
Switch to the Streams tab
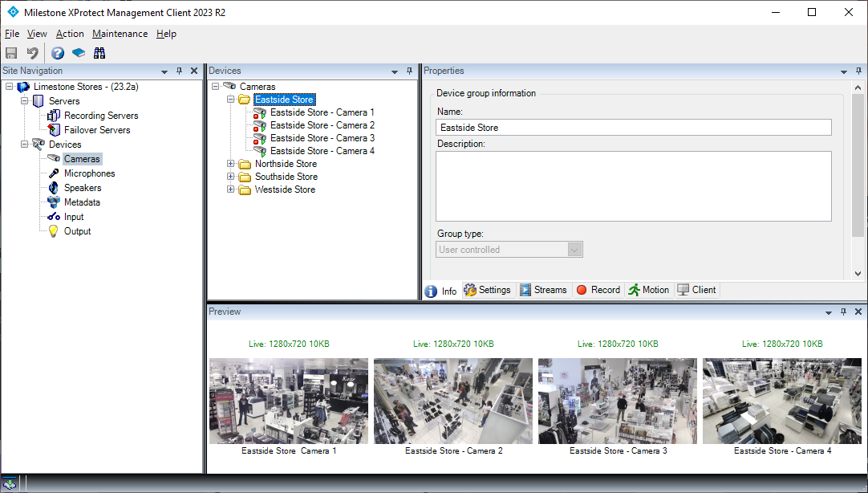pos(543,290)
